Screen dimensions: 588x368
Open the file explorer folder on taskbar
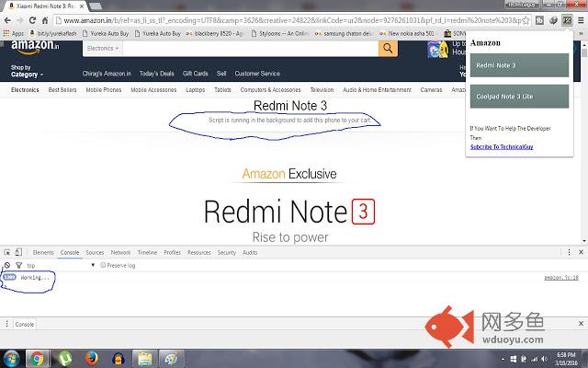pos(145,359)
